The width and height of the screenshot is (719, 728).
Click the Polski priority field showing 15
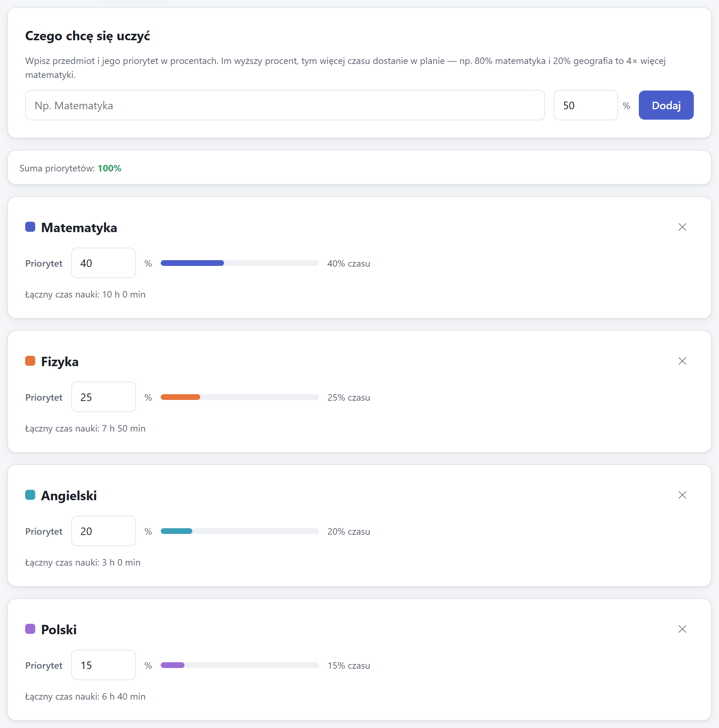103,665
